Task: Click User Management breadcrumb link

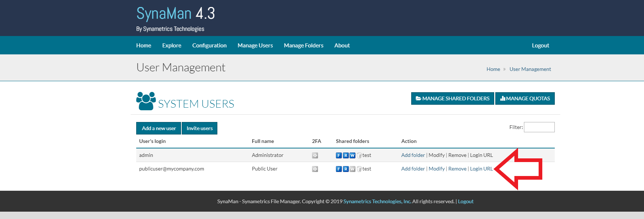Action: (530, 69)
